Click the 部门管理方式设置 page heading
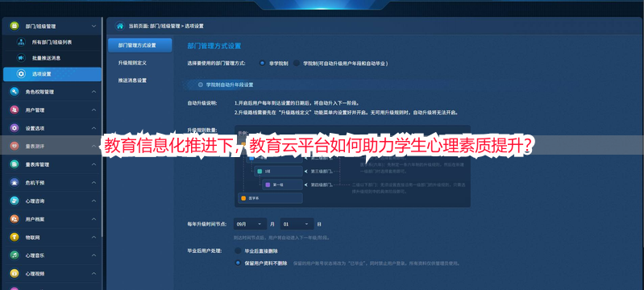 pyautogui.click(x=214, y=46)
